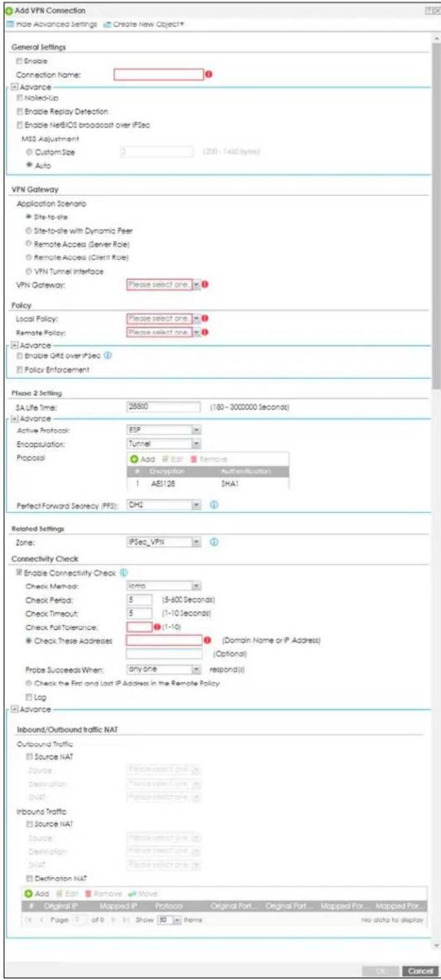Click Connection Name input field
The image size is (441, 980).
(158, 74)
